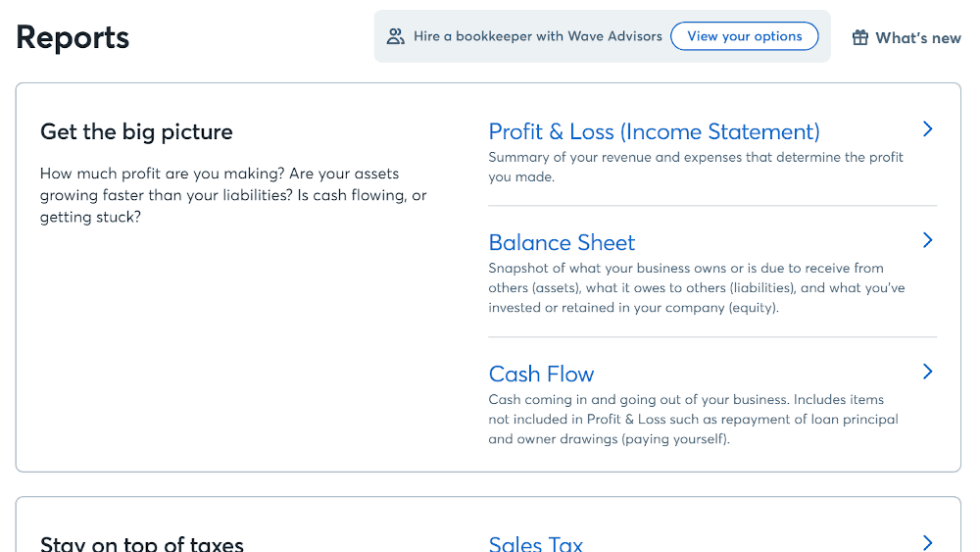Open the View your options button
This screenshot has width=980, height=552.
click(x=745, y=36)
